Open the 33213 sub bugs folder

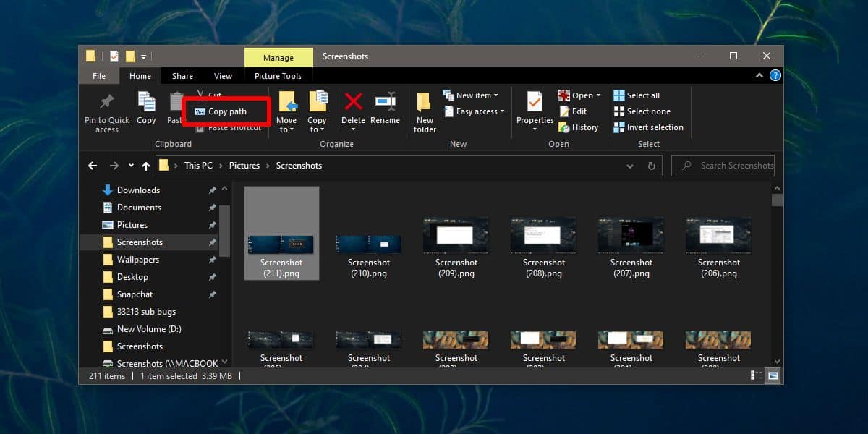coord(146,312)
